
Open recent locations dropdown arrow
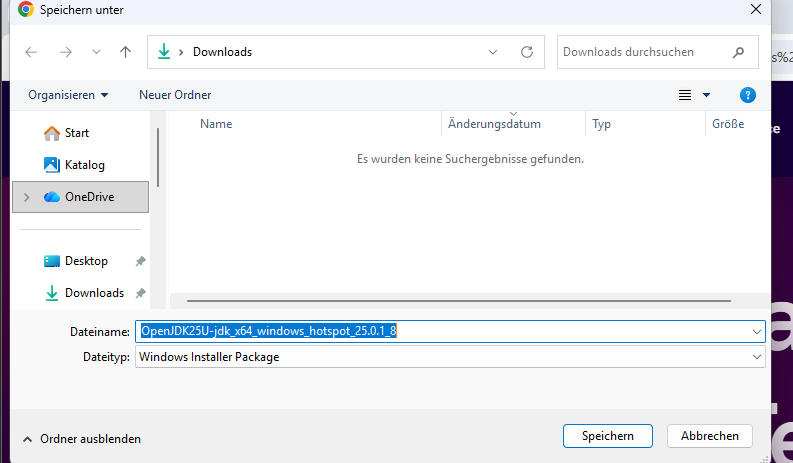click(96, 52)
